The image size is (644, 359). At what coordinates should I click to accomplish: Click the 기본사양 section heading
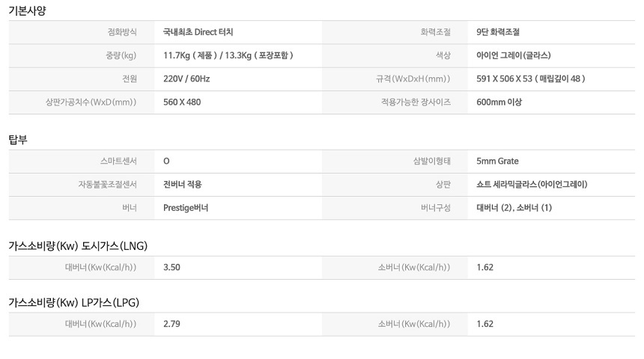coord(27,10)
